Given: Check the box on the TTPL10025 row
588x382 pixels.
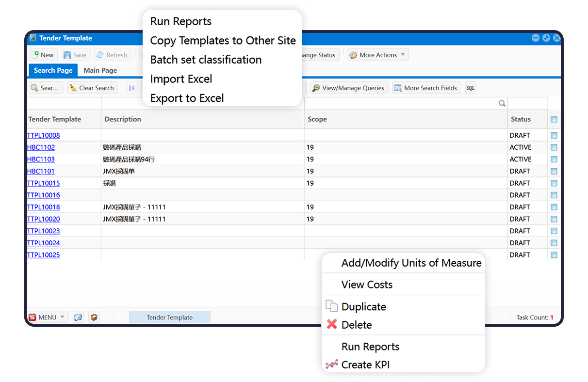Looking at the screenshot, I should coord(554,255).
